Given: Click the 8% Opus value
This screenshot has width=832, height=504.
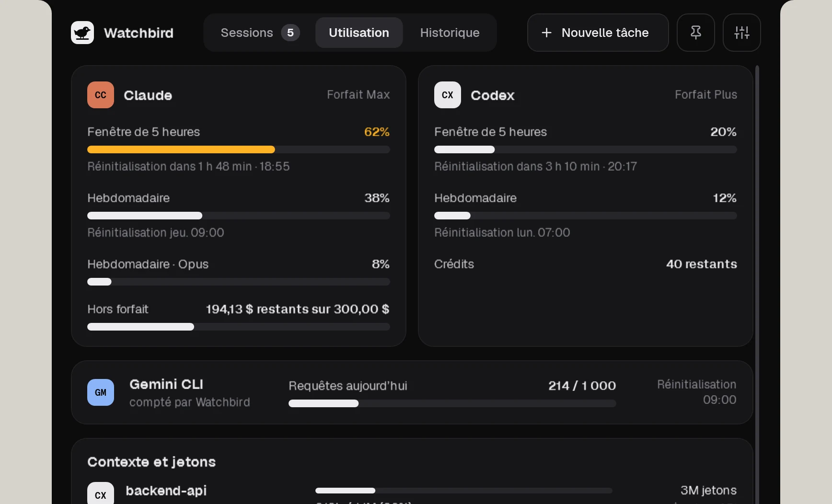Looking at the screenshot, I should click(x=381, y=264).
